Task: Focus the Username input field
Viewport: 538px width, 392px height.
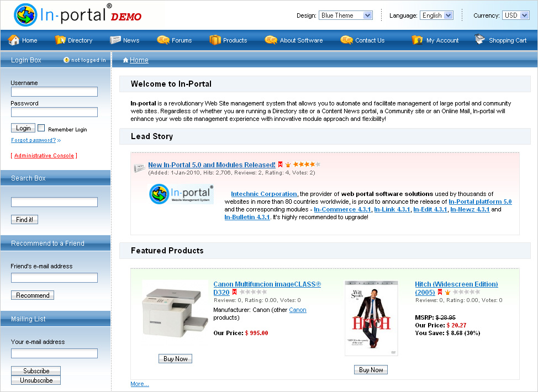Action: pos(54,92)
